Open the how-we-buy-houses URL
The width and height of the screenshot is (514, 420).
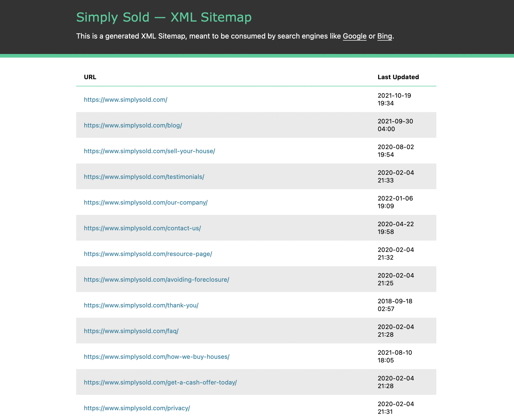click(x=156, y=357)
